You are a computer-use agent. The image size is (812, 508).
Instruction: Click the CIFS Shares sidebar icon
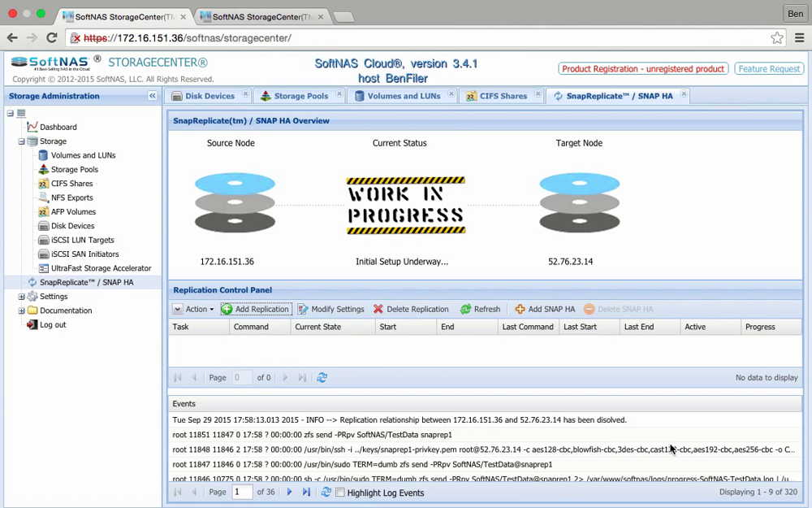43,184
